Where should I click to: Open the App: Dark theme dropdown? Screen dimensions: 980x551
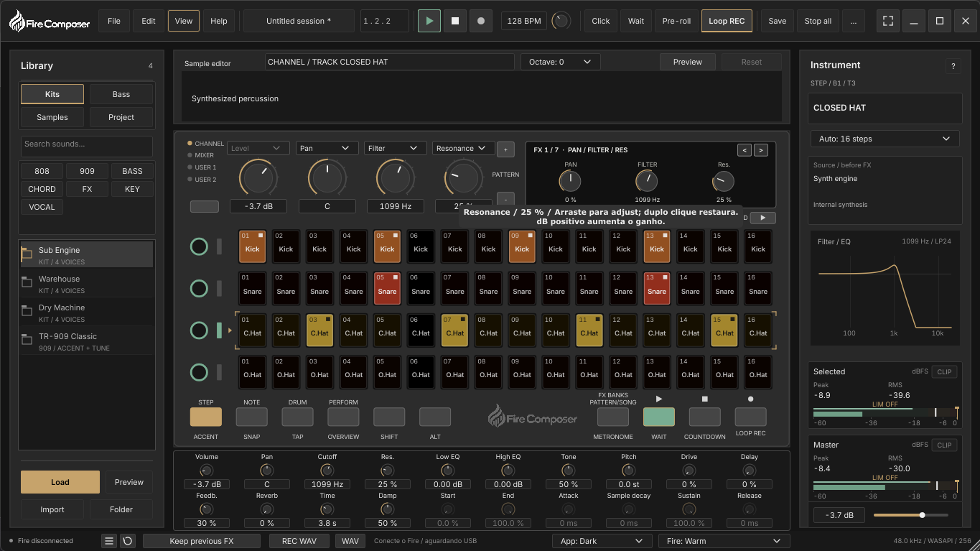tap(602, 541)
